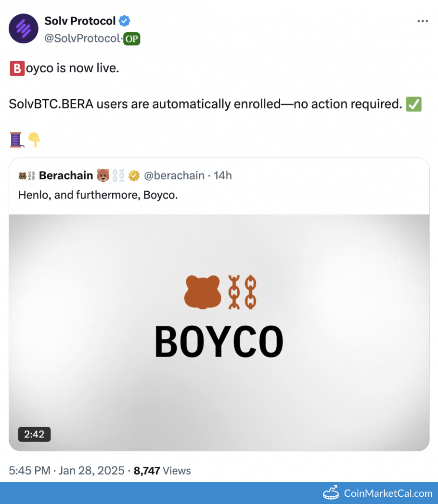Click the red B emoji in tweet
Screen dimensions: 438x504
(x=16, y=68)
